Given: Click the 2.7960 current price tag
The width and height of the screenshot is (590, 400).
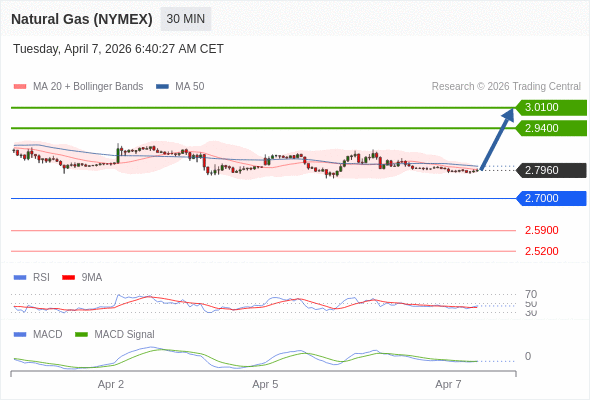Looking at the screenshot, I should (551, 170).
